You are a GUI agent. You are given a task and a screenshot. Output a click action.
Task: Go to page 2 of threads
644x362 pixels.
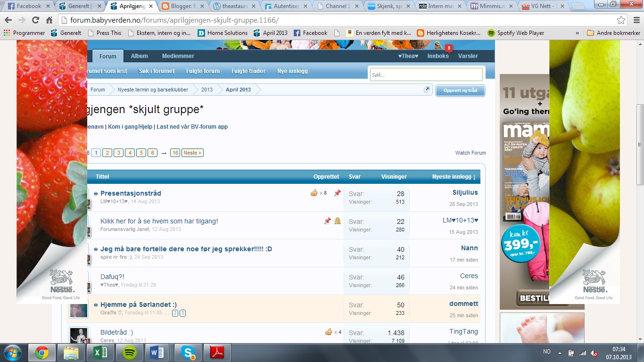pos(107,153)
